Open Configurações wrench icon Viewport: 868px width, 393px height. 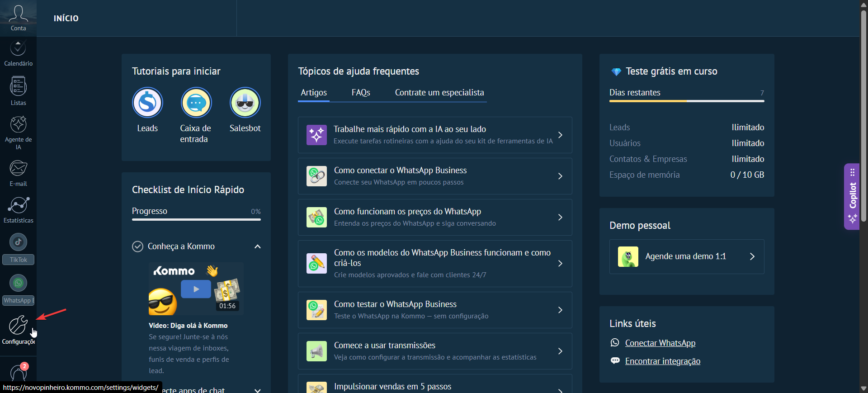point(18,325)
